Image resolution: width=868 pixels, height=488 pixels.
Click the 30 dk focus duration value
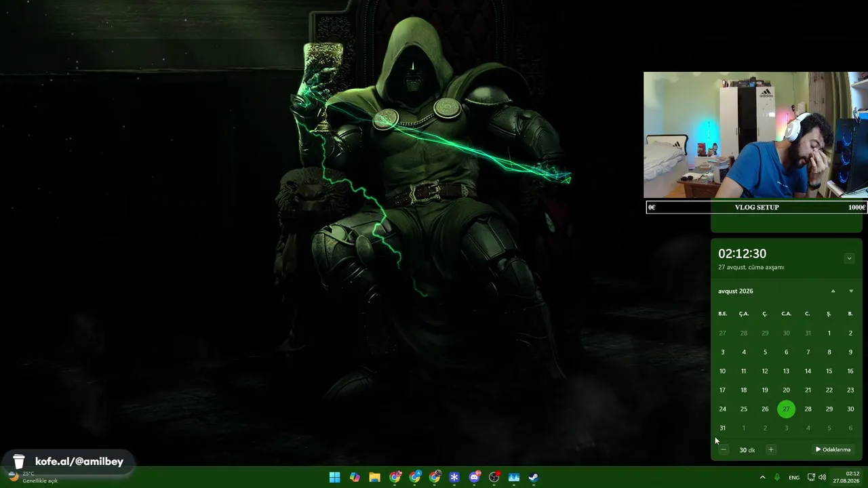[747, 450]
